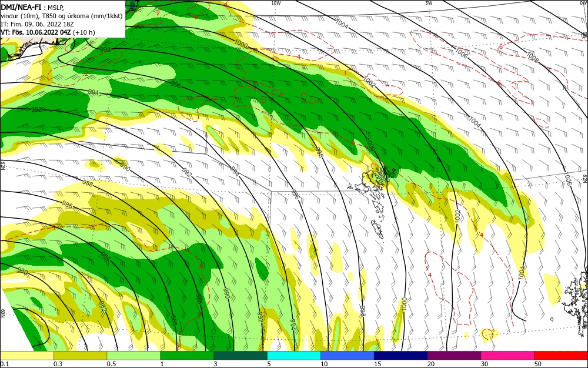Image resolution: width=588 pixels, height=368 pixels.
Task: Click the legend value "15"
Action: point(377,364)
